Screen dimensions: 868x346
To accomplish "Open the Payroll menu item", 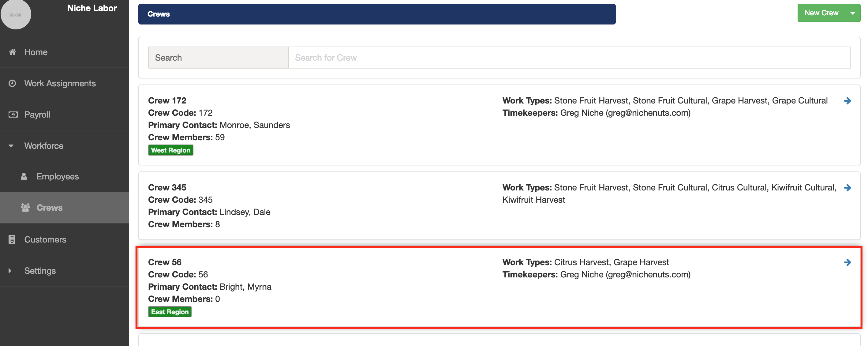I will (x=37, y=115).
